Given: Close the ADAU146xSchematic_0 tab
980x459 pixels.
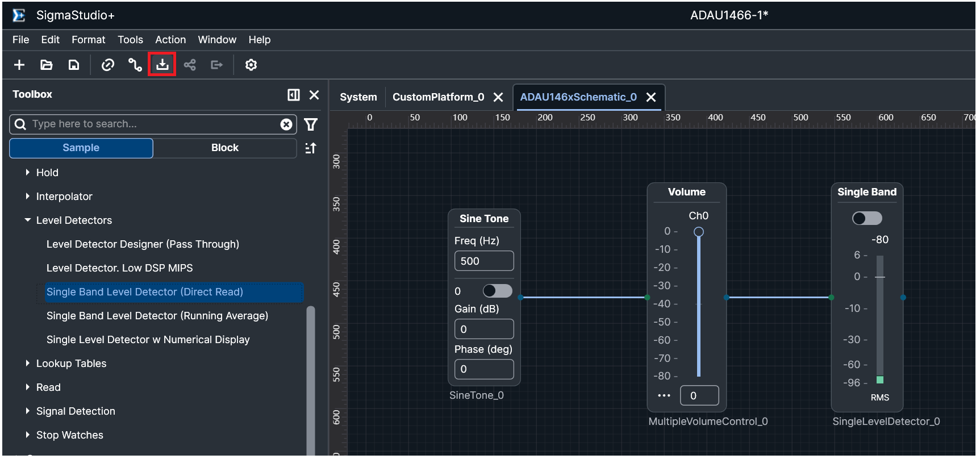Looking at the screenshot, I should (x=651, y=97).
